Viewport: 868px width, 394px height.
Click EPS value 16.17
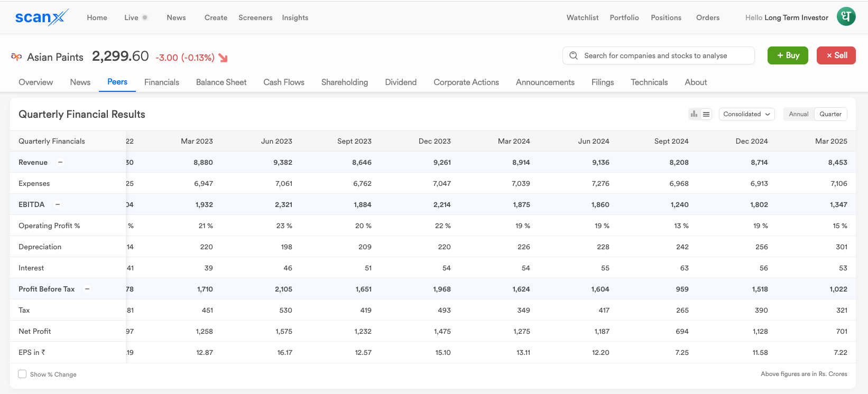pos(285,352)
